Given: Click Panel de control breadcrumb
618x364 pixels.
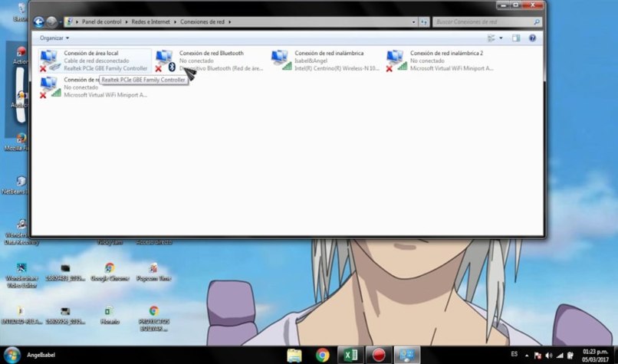Looking at the screenshot, I should [103, 22].
